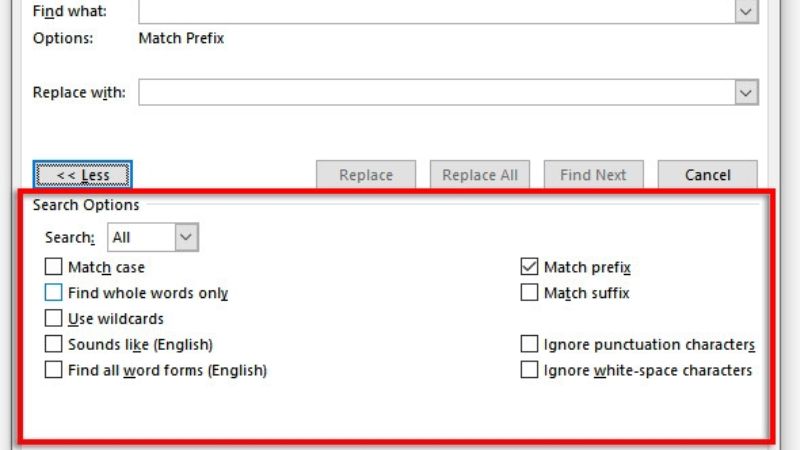The width and height of the screenshot is (800, 450).
Task: Open the Search direction dropdown
Action: point(187,237)
